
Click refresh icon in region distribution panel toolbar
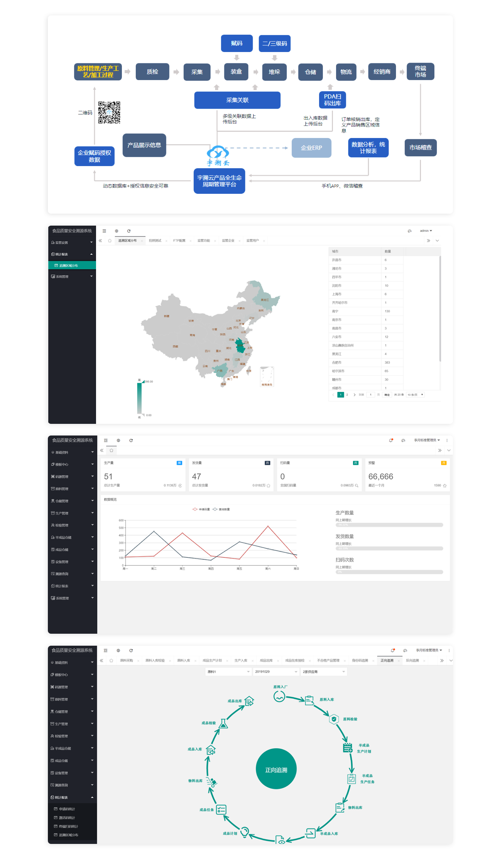pos(129,231)
